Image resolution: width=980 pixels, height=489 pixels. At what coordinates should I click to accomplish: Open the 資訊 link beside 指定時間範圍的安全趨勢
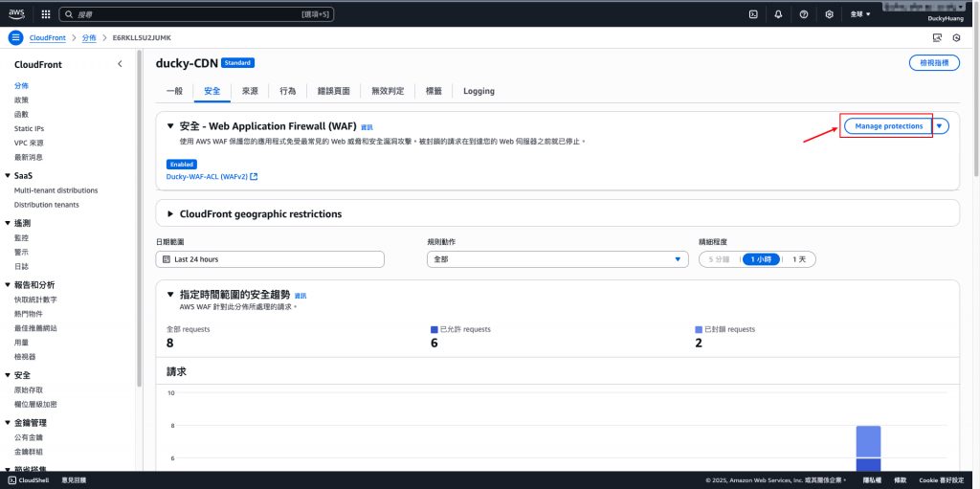click(301, 295)
